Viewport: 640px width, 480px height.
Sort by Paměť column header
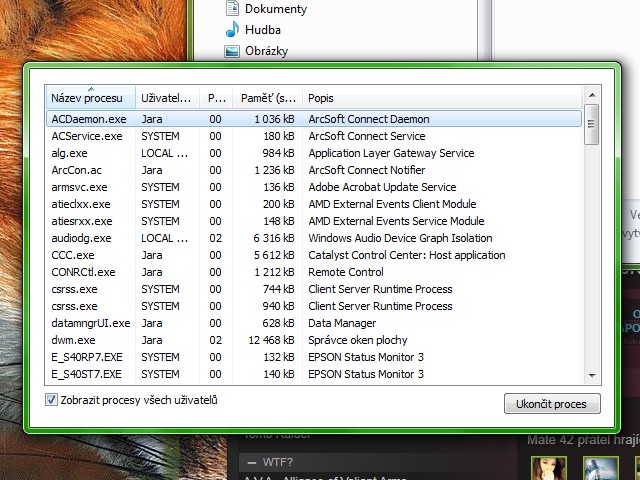(x=267, y=98)
